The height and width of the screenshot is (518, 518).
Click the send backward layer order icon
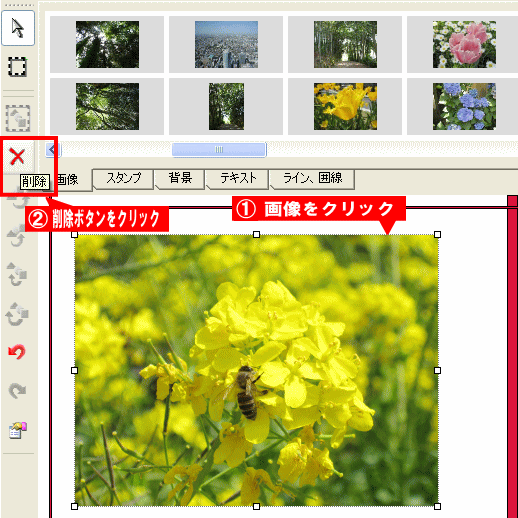point(17,314)
